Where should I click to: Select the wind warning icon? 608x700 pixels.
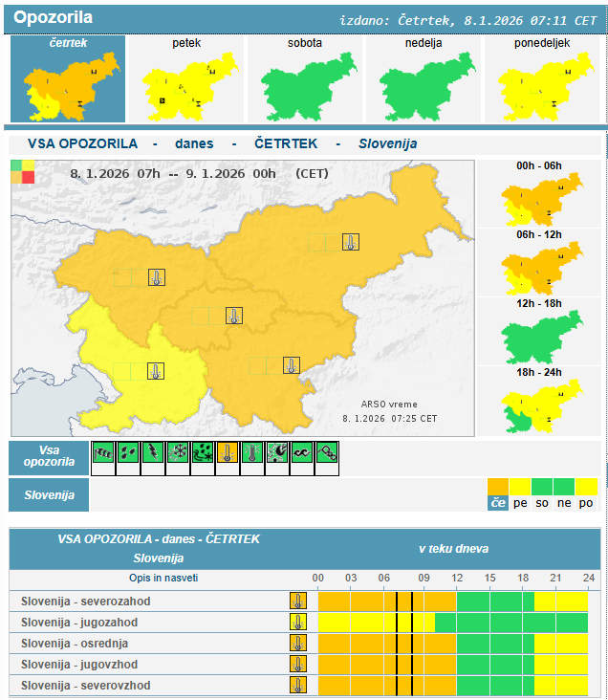[x=103, y=452]
